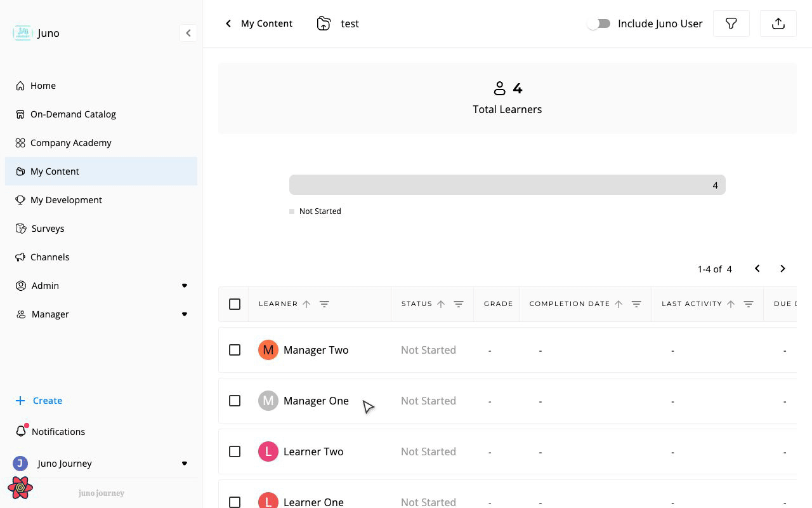Screen dimensions: 812x508
Task: Select the checkbox next to Manager Two
Action: (x=235, y=350)
